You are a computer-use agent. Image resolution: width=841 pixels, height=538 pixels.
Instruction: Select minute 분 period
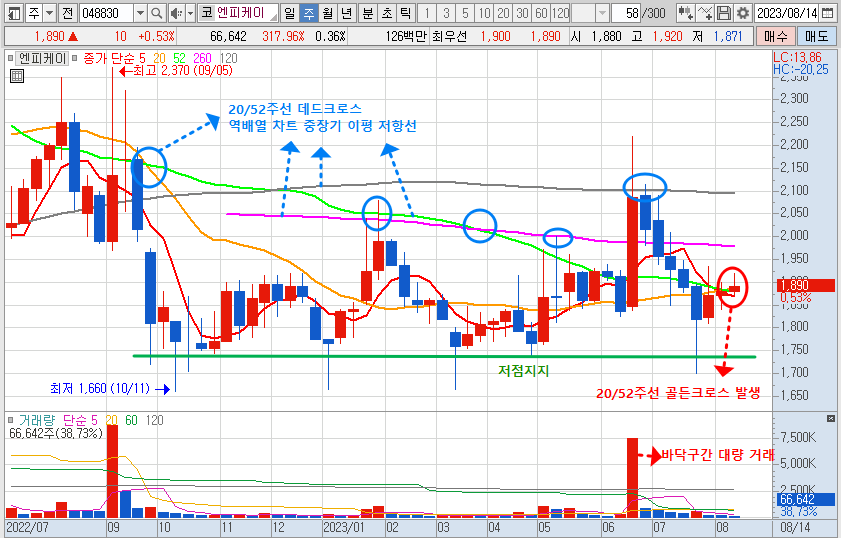click(368, 13)
